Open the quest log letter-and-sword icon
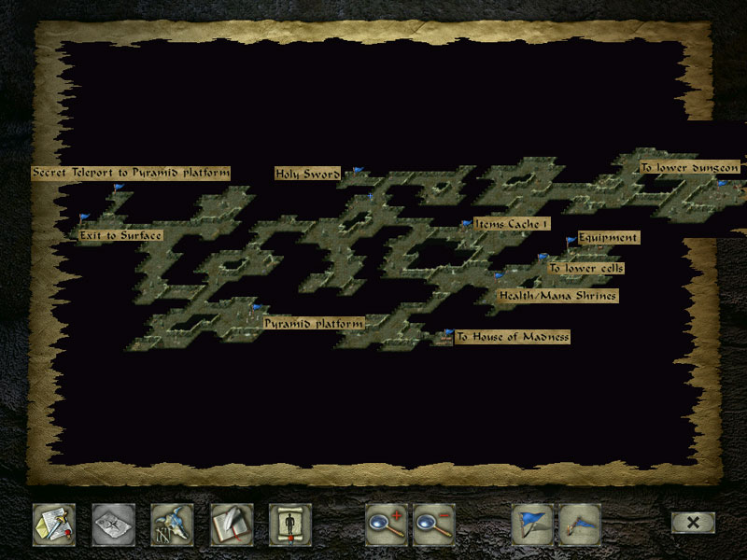Image resolution: width=747 pixels, height=560 pixels. pos(54,525)
